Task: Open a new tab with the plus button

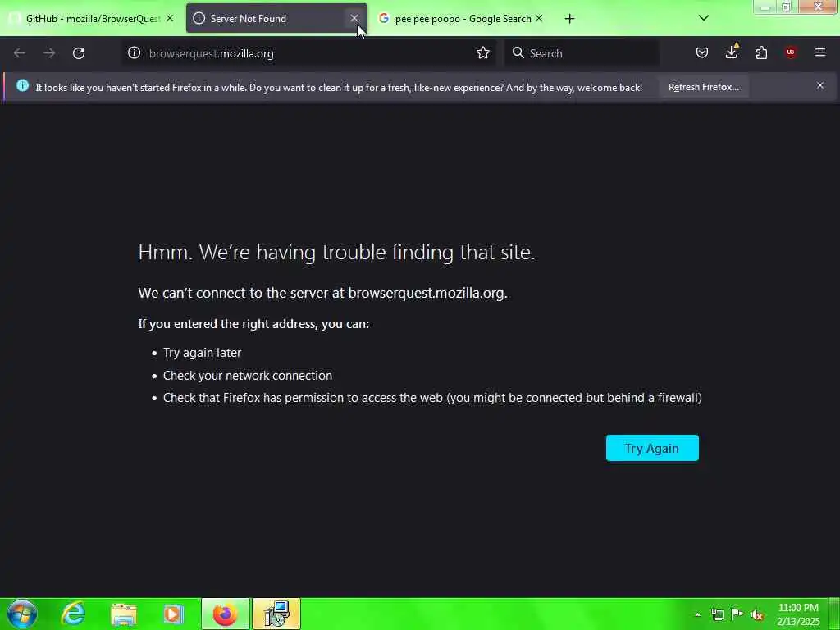Action: point(569,19)
